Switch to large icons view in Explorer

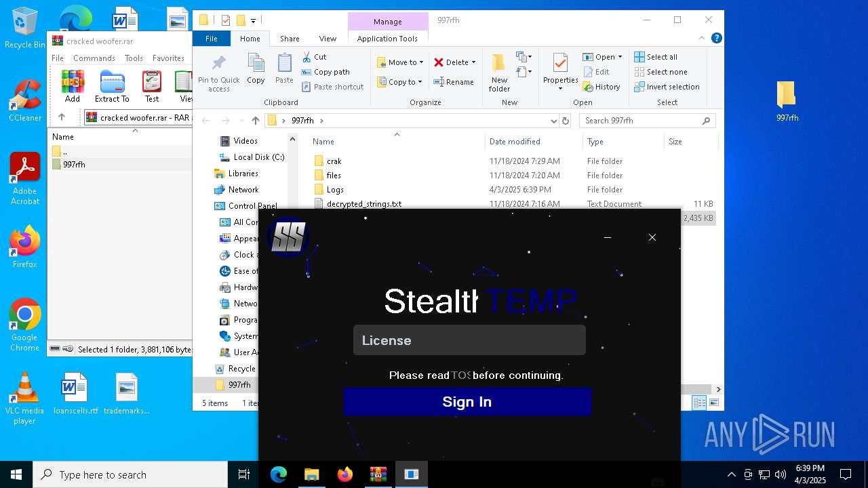713,403
